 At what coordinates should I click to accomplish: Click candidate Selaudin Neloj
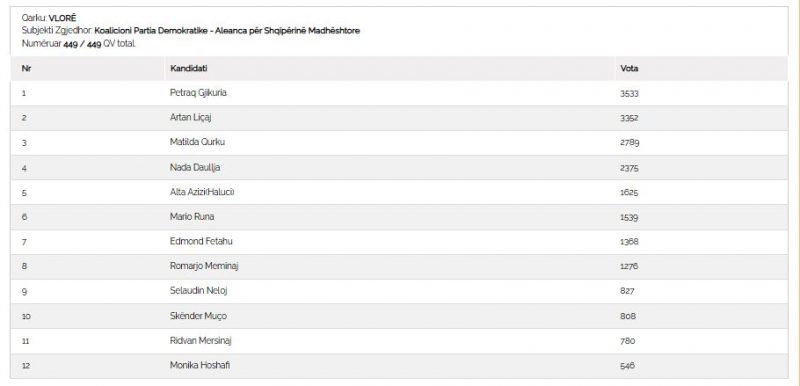pyautogui.click(x=198, y=291)
